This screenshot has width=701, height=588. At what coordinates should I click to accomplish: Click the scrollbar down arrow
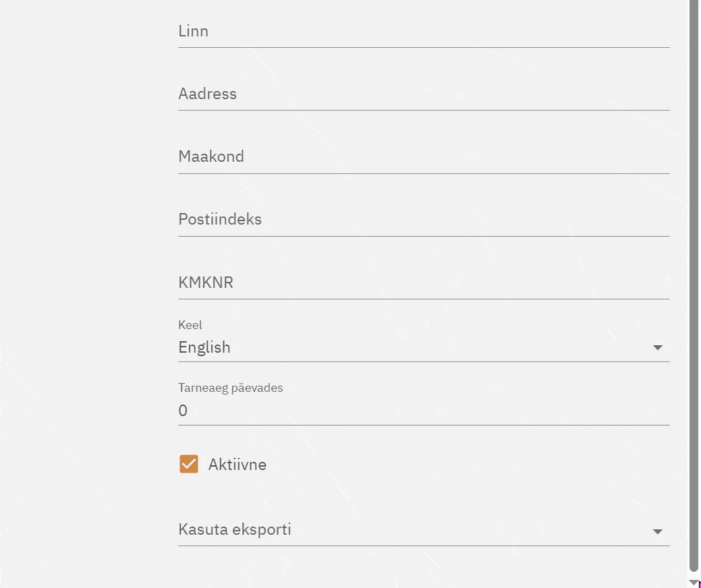[x=694, y=582]
